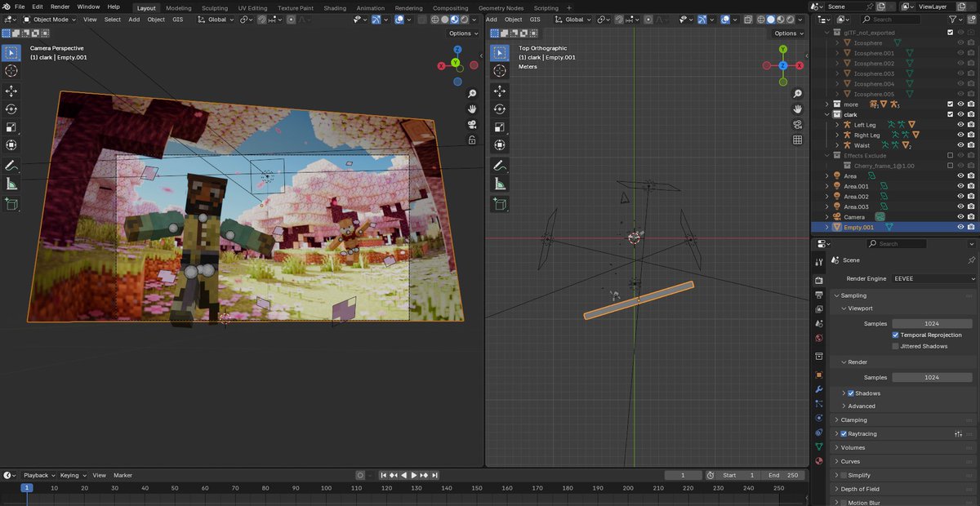The image size is (980, 506).
Task: Open World properties tab
Action: 819,338
